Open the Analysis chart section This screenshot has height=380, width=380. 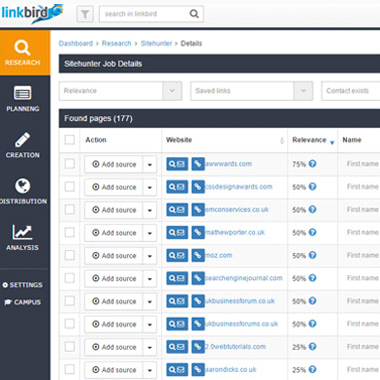coord(23,237)
